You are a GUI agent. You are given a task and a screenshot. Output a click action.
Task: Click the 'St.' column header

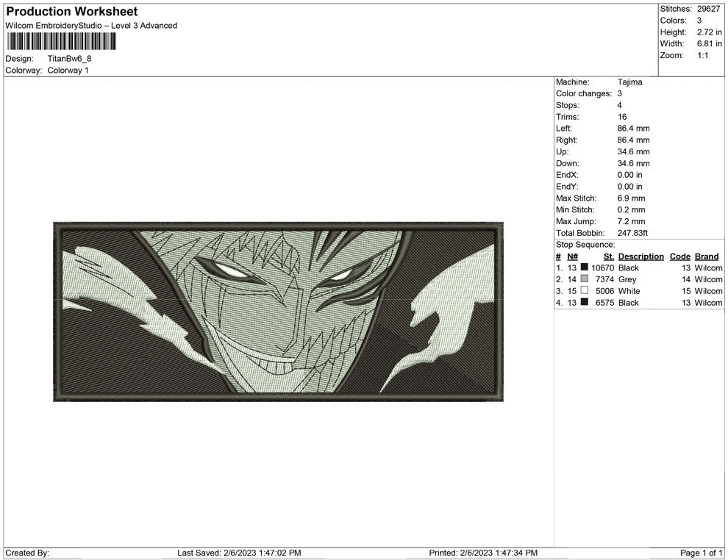(x=609, y=256)
